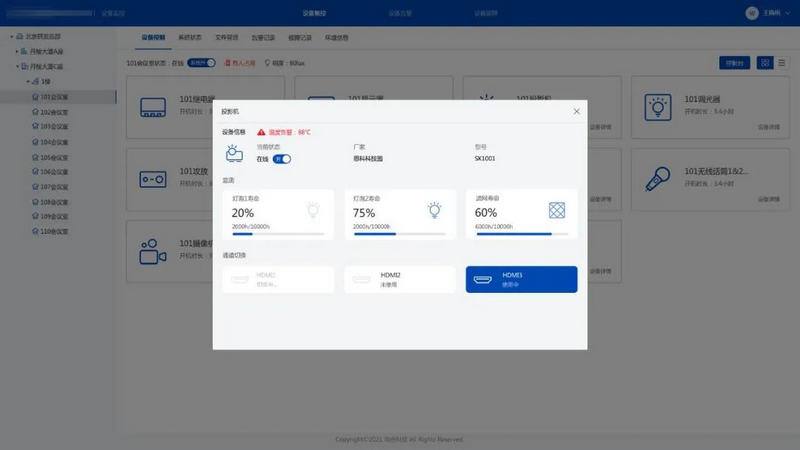The image size is (800, 450).
Task: Switch to grid view icon
Action: 765,63
